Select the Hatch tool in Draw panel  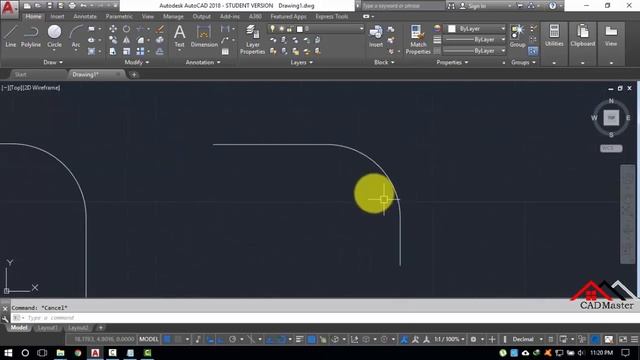click(91, 51)
